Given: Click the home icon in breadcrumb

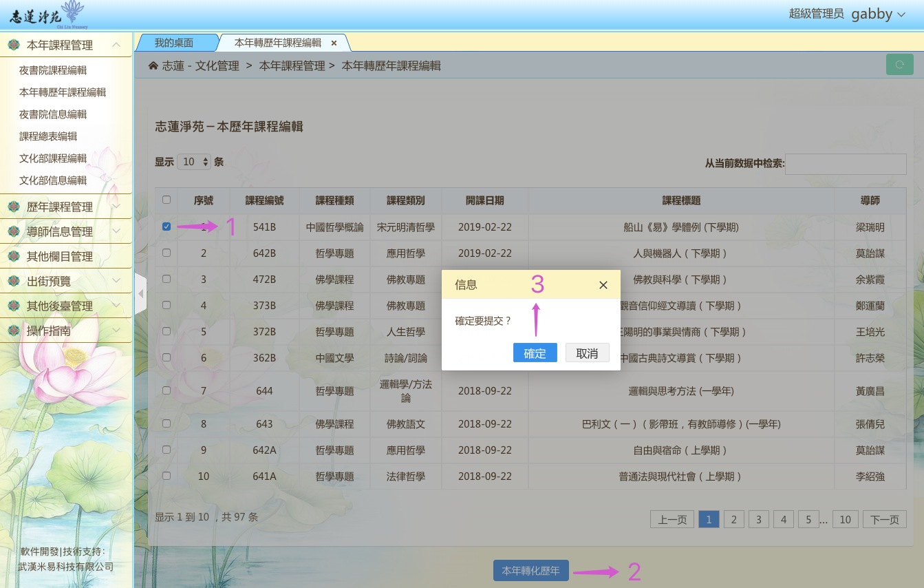Looking at the screenshot, I should click(153, 66).
